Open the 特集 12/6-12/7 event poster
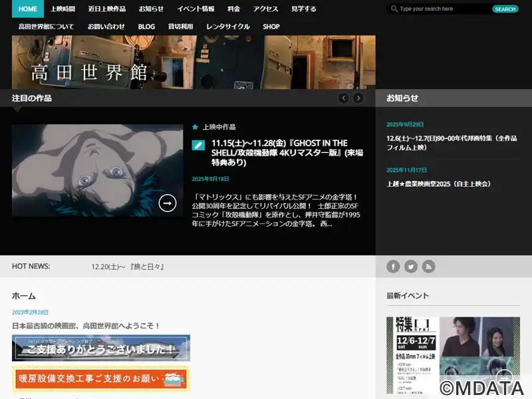Image resolution: width=532 pixels, height=399 pixels. [453, 355]
